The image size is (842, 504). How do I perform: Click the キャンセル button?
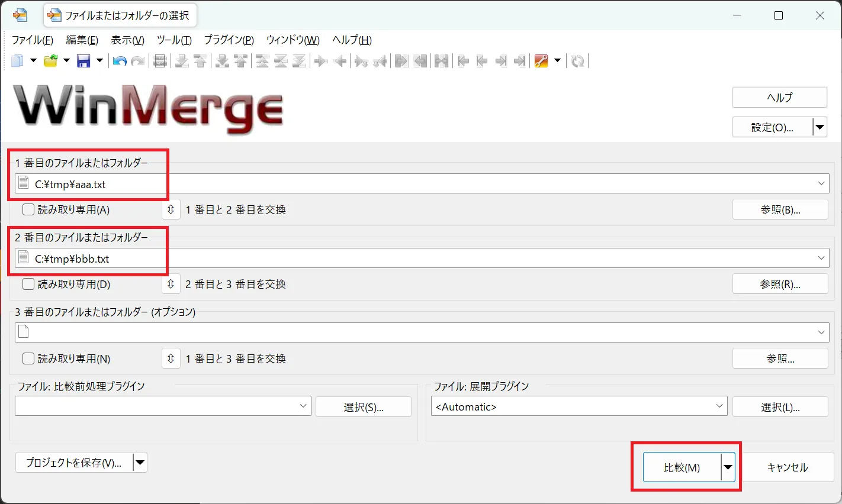788,467
